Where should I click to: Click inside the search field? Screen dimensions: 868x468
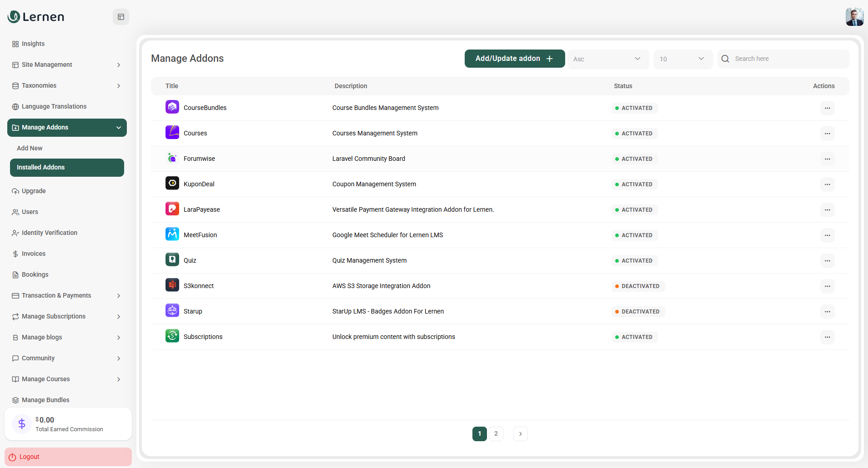point(783,59)
